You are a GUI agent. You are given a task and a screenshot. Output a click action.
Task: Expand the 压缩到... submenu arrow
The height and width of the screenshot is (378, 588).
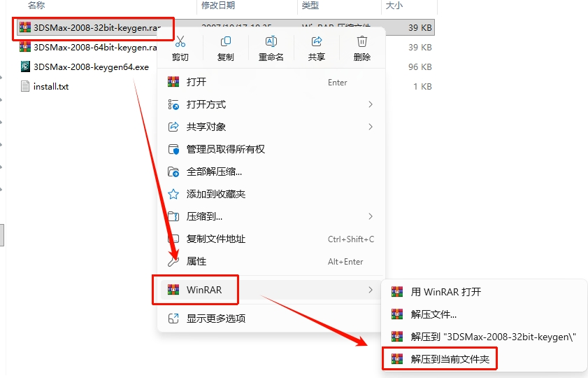tap(371, 216)
